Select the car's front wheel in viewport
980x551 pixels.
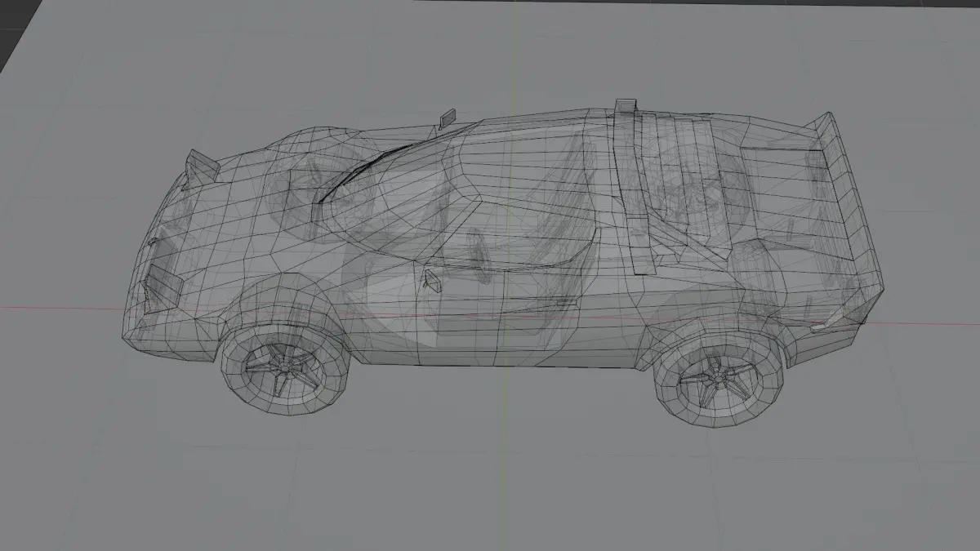286,371
